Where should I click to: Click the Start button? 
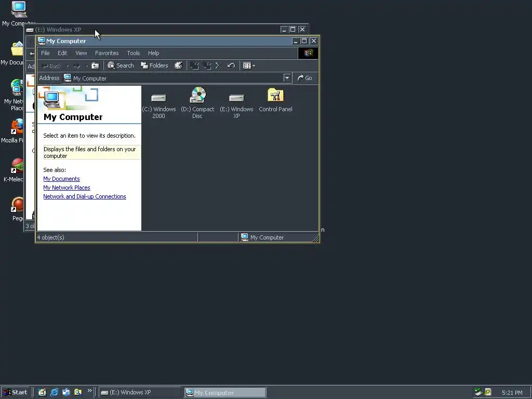click(15, 392)
